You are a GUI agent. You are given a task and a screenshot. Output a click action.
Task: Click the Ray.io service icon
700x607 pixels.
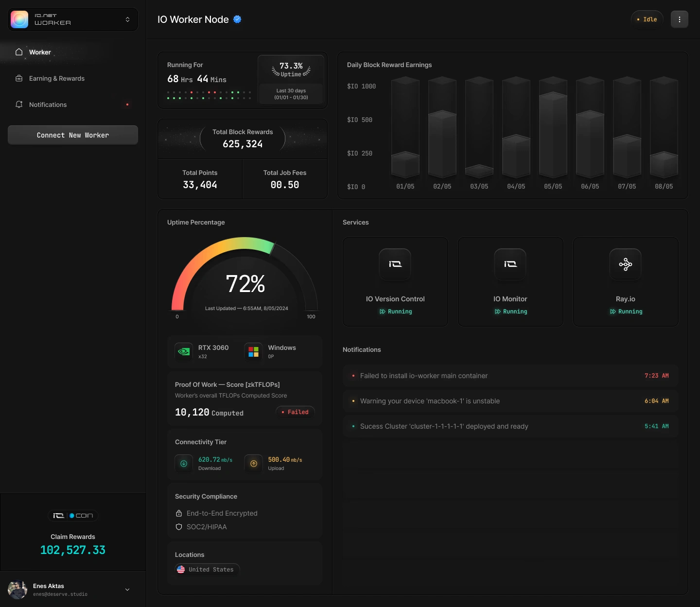click(x=626, y=264)
